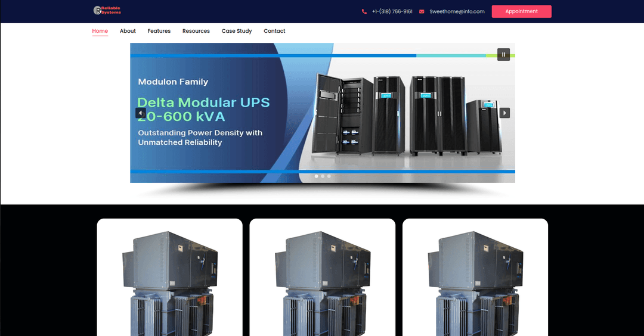Click the UPS cabinets image in banner
The height and width of the screenshot is (336, 644).
tap(407, 115)
